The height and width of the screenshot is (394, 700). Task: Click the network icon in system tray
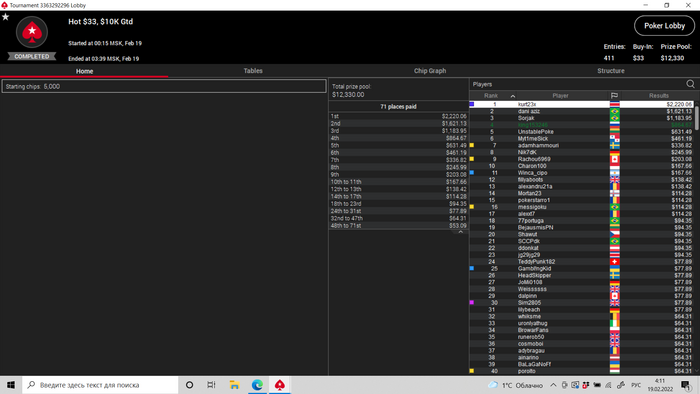point(608,385)
